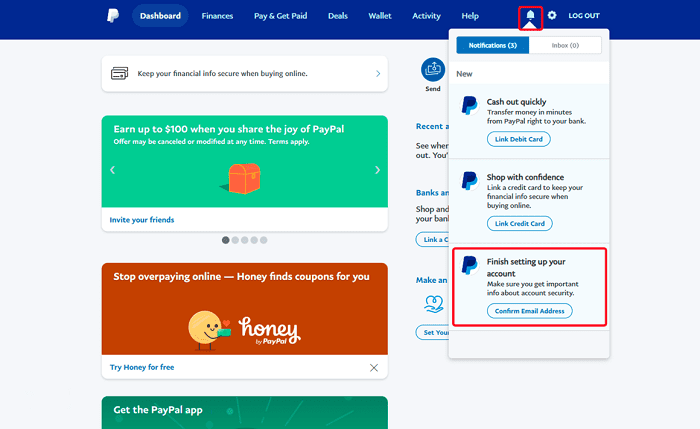
Task: Click the LOG OUT link
Action: [584, 16]
